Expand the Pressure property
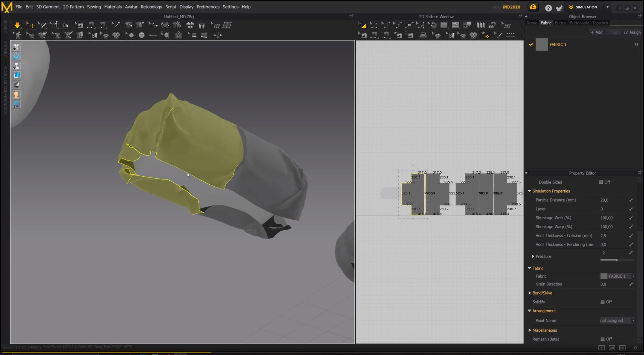Image resolution: width=644 pixels, height=355 pixels. 533,256
